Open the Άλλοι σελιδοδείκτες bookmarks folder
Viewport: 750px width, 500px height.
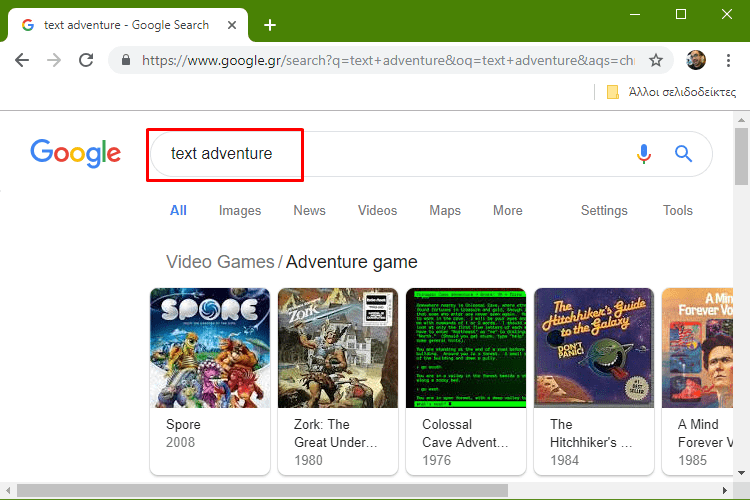click(x=665, y=92)
